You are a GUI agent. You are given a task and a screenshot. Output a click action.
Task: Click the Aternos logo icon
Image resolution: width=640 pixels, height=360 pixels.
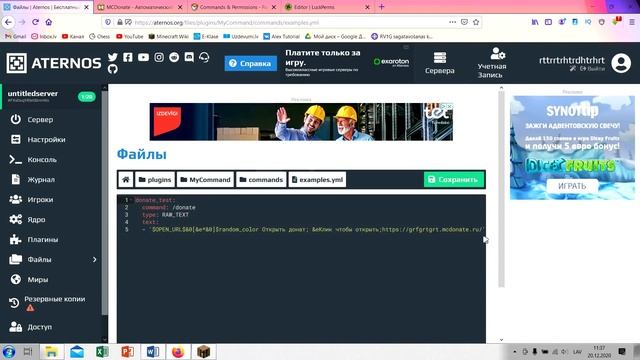(17, 63)
